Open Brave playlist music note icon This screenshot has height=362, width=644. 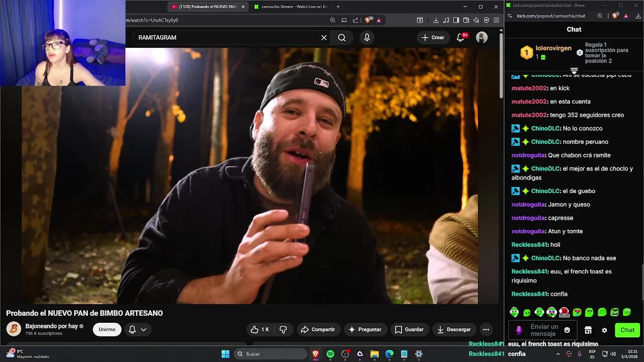click(x=446, y=20)
